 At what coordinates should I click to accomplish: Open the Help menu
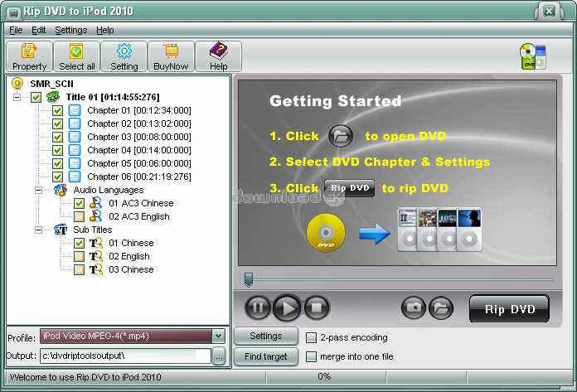pos(105,30)
